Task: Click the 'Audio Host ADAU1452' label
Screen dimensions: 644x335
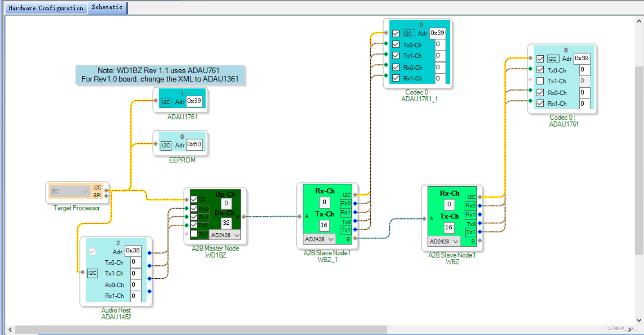Action: [x=116, y=313]
